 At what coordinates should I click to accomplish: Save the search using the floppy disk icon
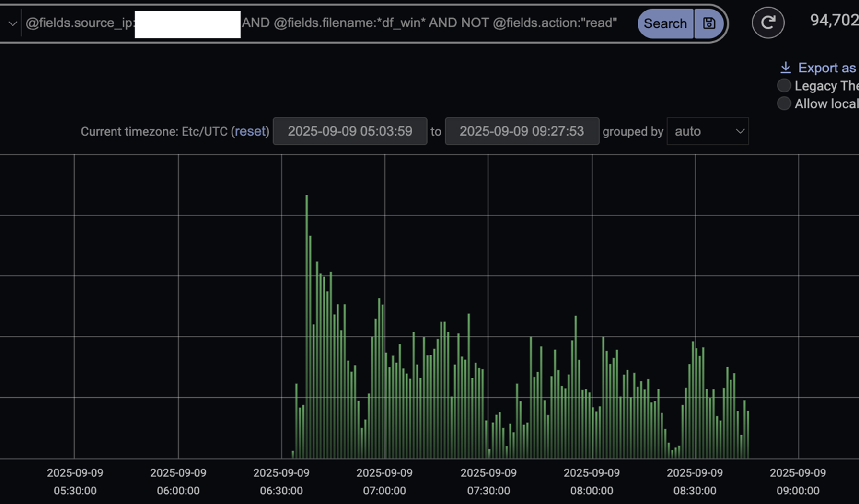click(709, 23)
